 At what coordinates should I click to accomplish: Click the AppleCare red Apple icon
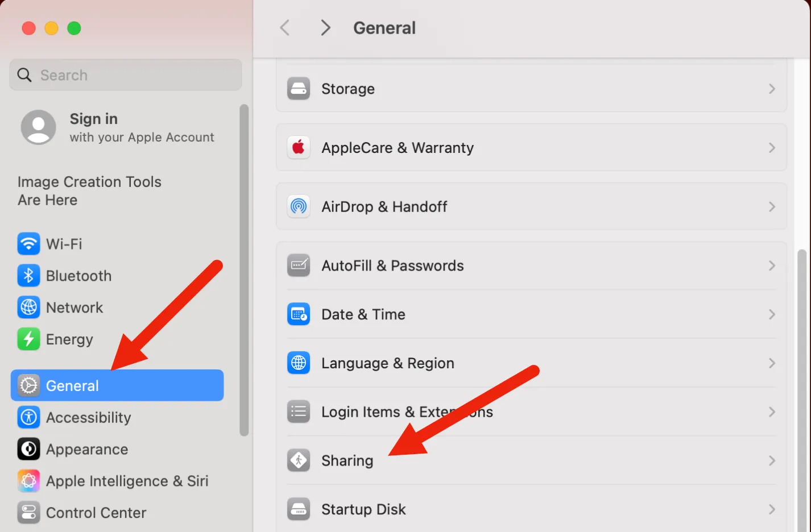(x=299, y=148)
